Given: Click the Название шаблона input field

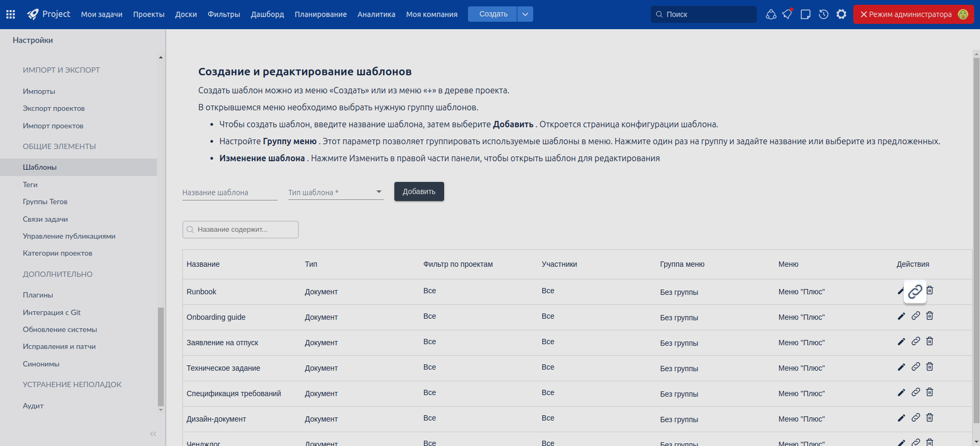Looking at the screenshot, I should click(x=229, y=193).
